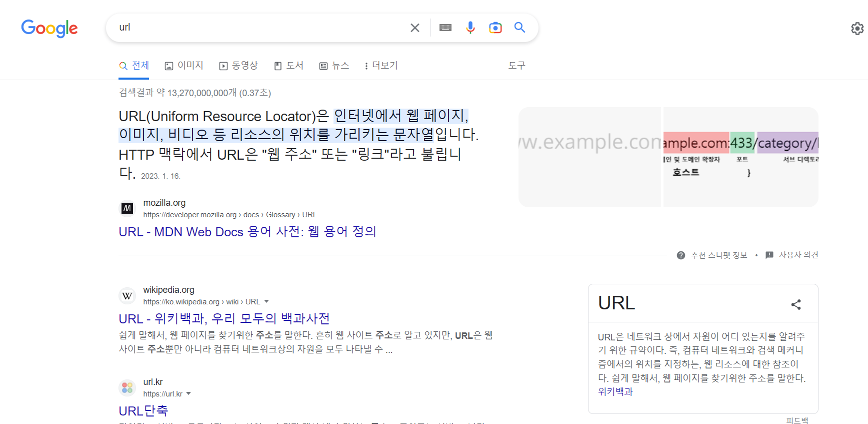The height and width of the screenshot is (424, 868).
Task: Share the URL knowledge panel
Action: pyautogui.click(x=796, y=304)
